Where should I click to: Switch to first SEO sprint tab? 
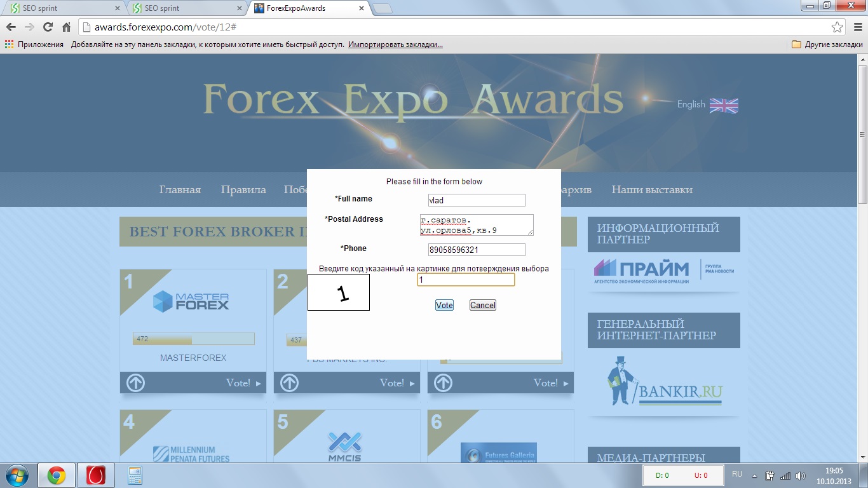62,8
